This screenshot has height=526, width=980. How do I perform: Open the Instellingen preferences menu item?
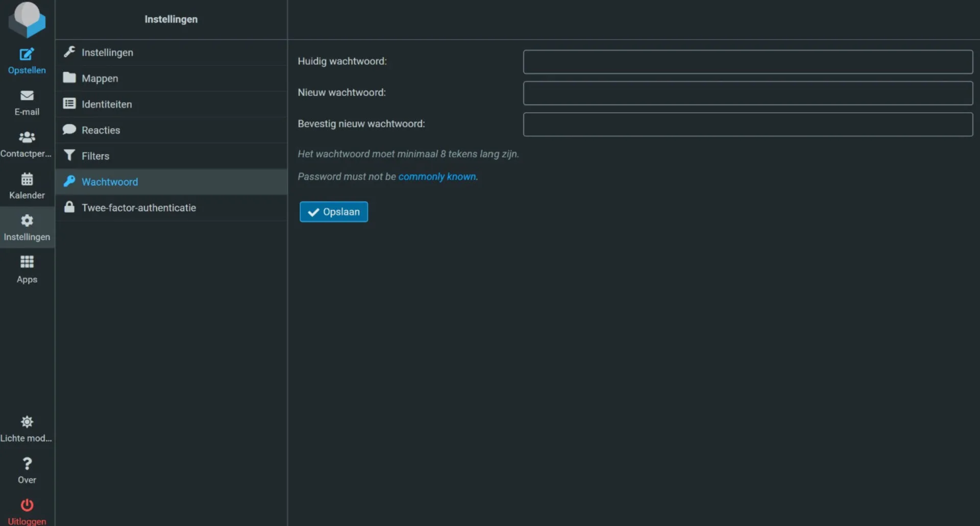click(x=107, y=53)
